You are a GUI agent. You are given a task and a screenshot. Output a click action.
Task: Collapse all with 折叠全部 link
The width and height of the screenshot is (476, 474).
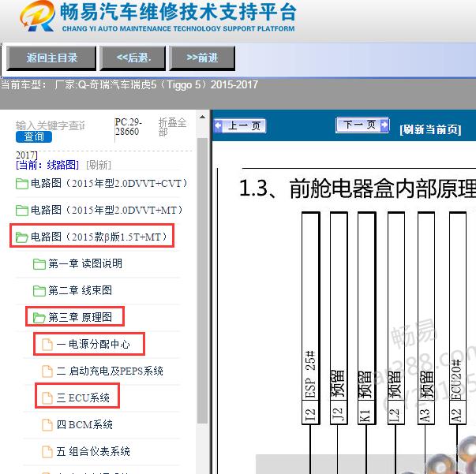(x=172, y=127)
